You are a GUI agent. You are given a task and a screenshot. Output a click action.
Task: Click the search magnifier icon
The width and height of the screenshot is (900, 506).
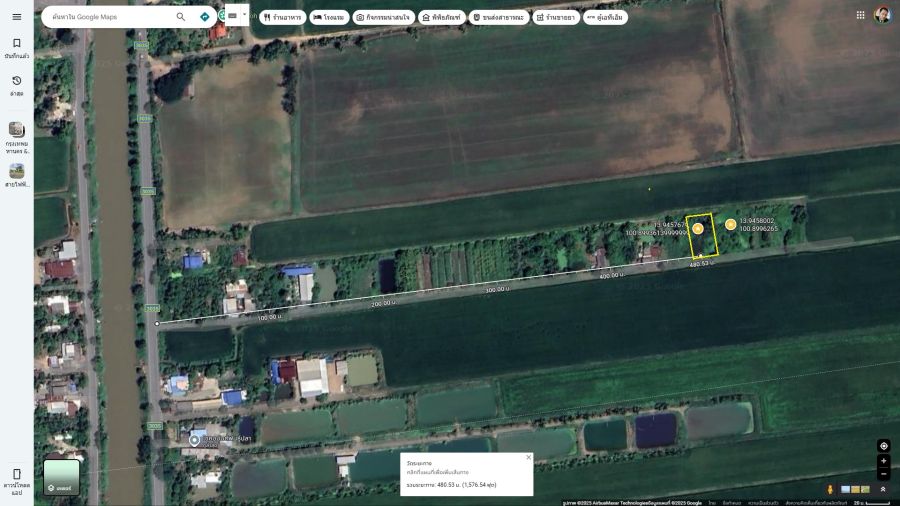pos(180,17)
